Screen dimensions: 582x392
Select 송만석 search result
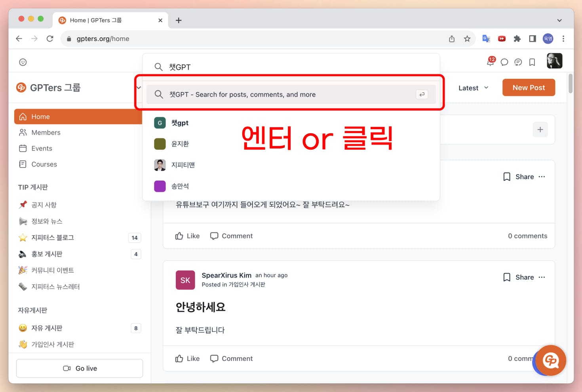click(x=291, y=186)
